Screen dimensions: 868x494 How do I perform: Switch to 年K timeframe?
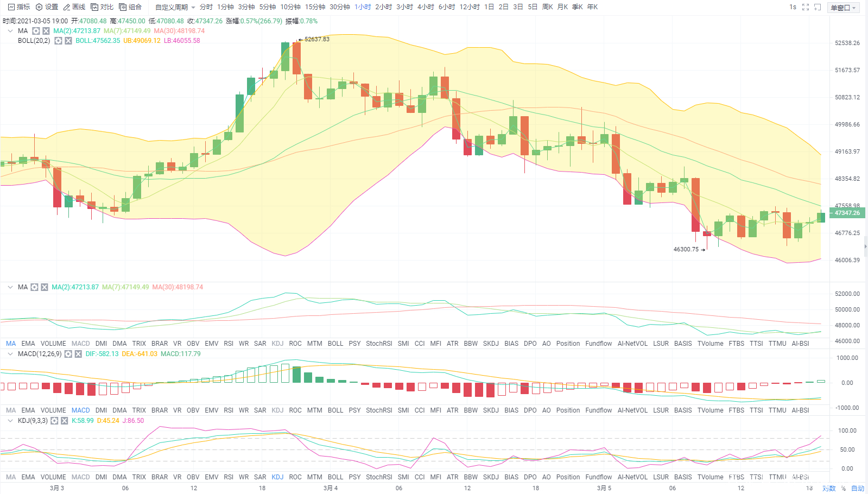point(592,7)
